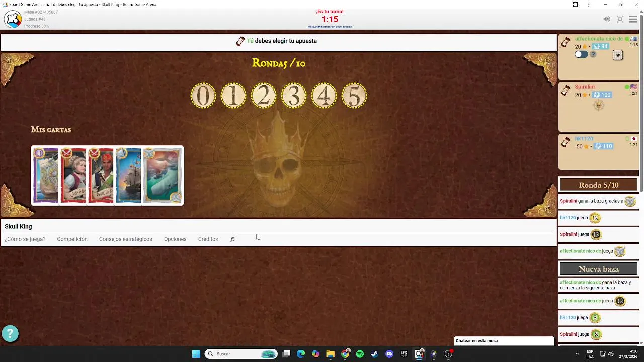Open the Board Game Arena logo home
Viewport: 644px width, 362px height.
click(x=13, y=19)
